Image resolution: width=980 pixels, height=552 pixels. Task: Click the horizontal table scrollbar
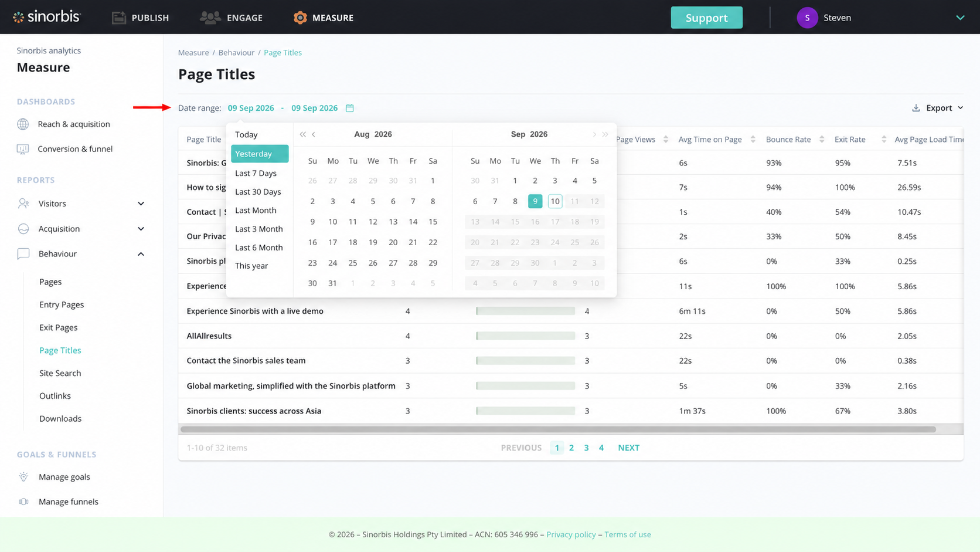[559, 429]
